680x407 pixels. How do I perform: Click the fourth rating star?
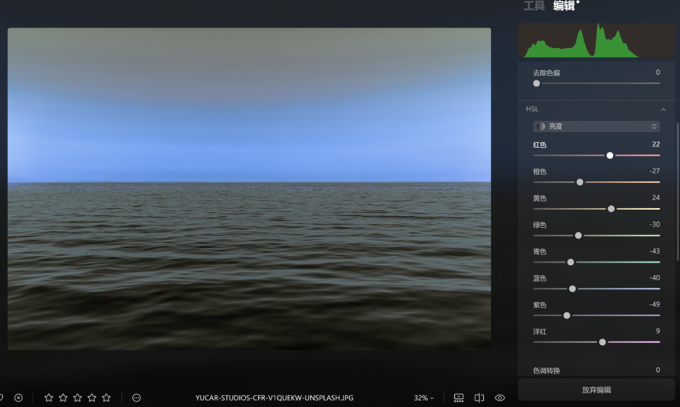click(92, 398)
